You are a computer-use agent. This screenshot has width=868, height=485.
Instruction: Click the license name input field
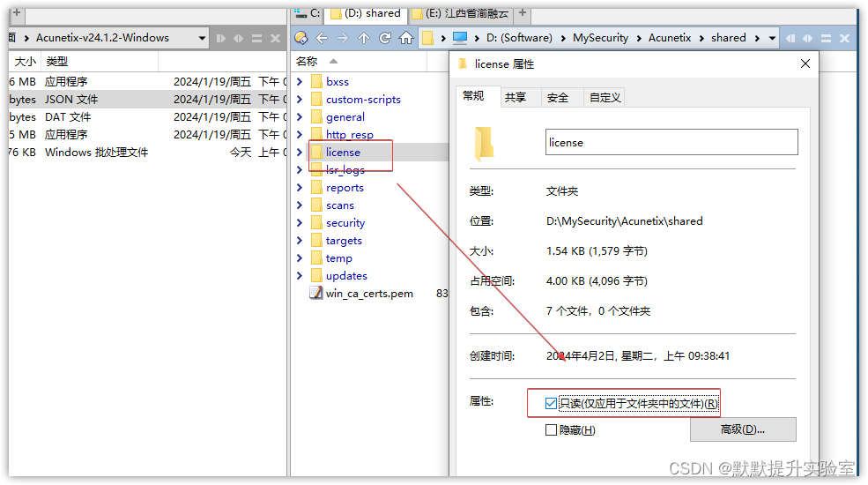pyautogui.click(x=671, y=142)
